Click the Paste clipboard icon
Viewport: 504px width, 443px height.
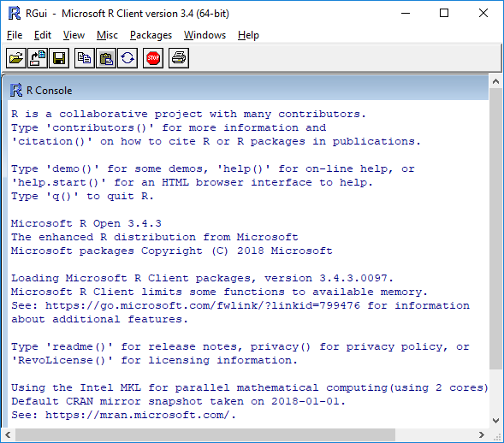pos(106,58)
